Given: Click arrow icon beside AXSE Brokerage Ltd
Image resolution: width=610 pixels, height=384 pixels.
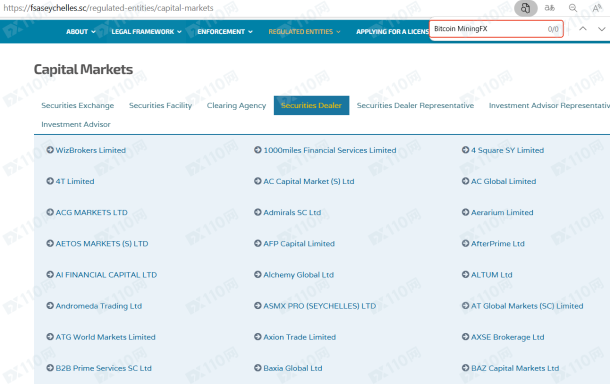Looking at the screenshot, I should pos(465,337).
